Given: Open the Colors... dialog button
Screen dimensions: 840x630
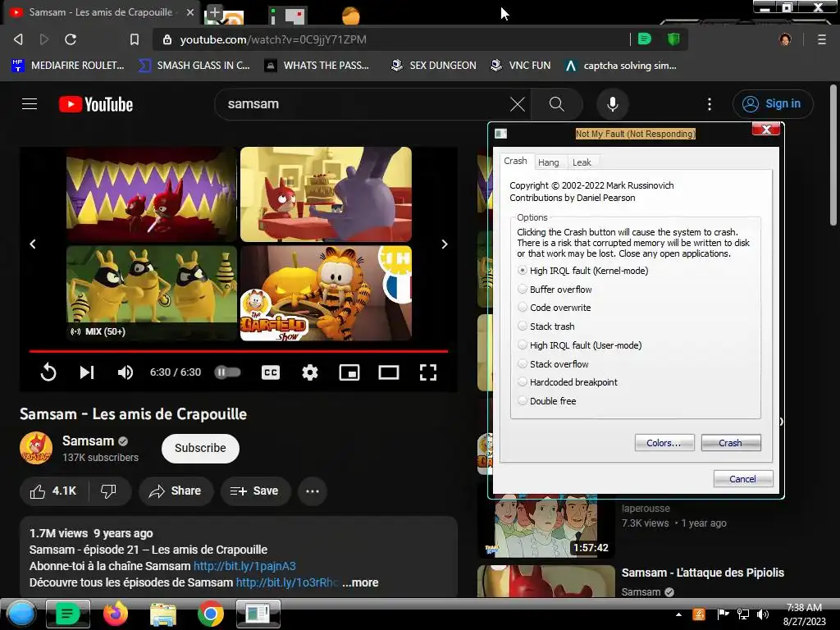Looking at the screenshot, I should click(x=664, y=443).
